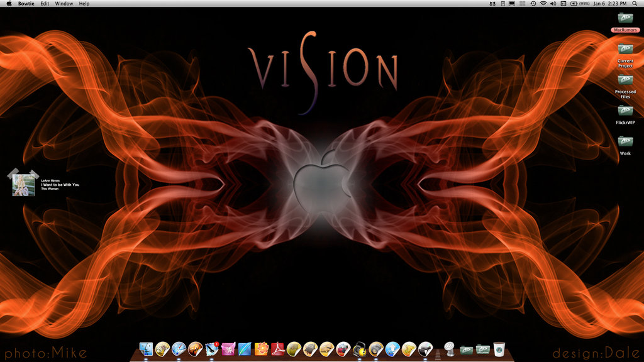
Task: Select the Processed Files desktop folder
Action: 626,86
